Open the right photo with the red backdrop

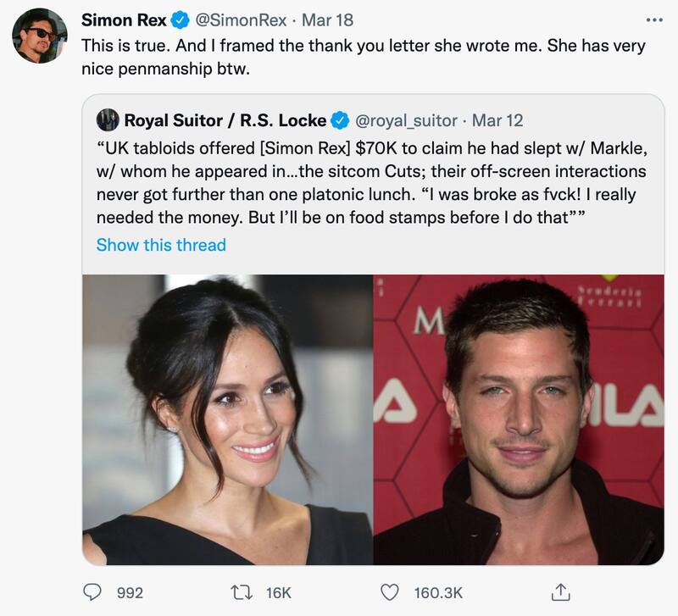pyautogui.click(x=519, y=419)
